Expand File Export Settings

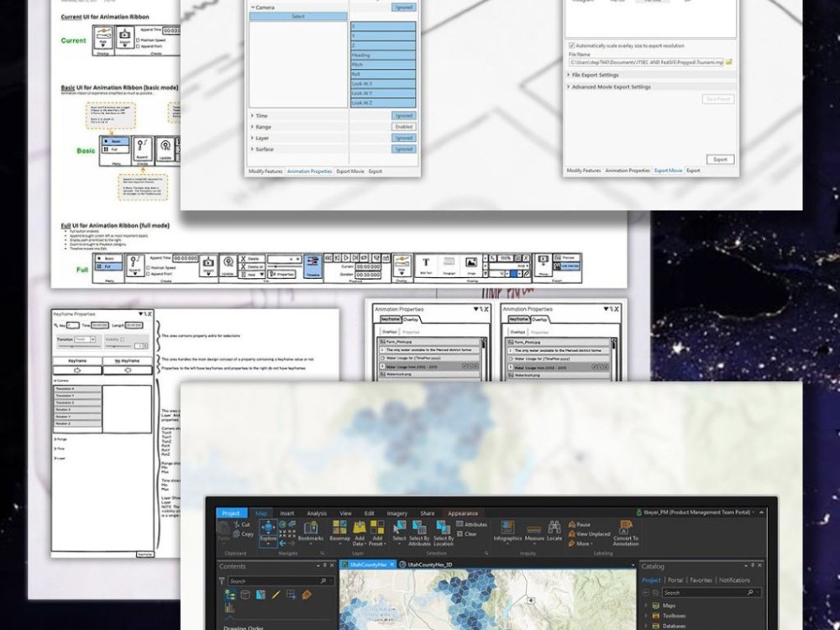(x=569, y=75)
